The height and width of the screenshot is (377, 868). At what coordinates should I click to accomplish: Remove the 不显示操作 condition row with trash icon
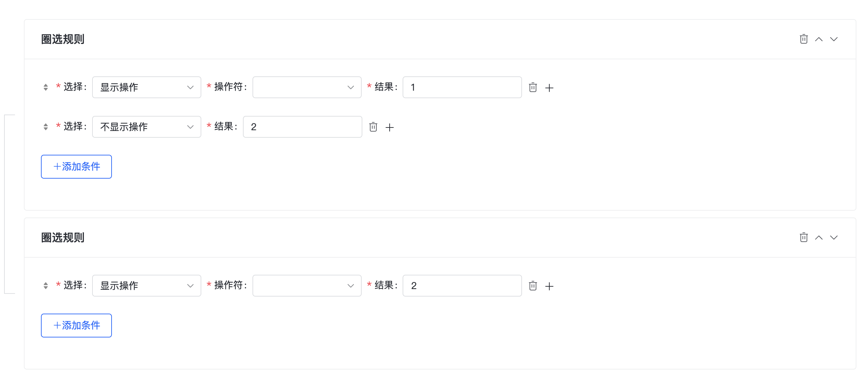point(373,126)
